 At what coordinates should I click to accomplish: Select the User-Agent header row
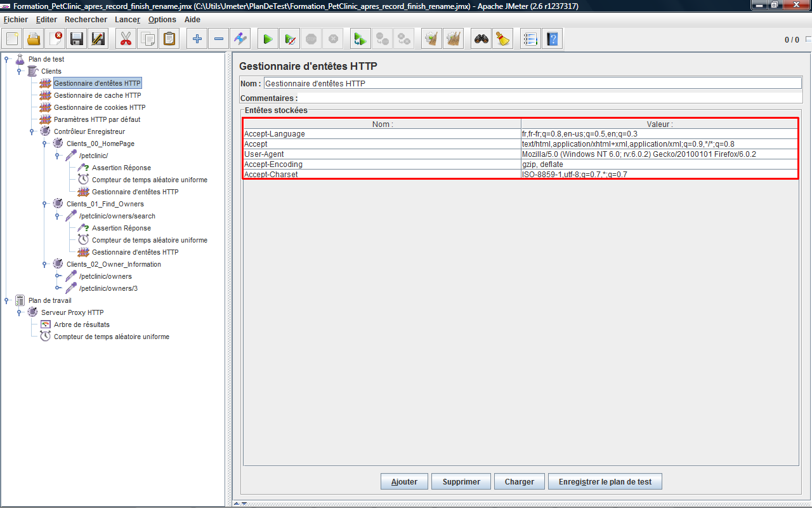coord(381,154)
